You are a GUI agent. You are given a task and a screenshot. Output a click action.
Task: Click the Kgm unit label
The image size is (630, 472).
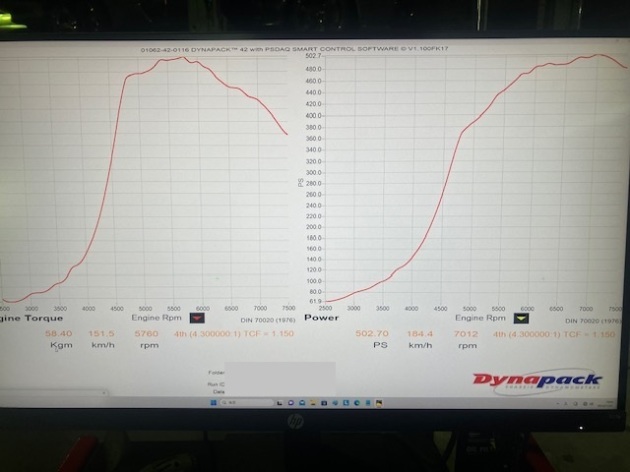coord(61,345)
